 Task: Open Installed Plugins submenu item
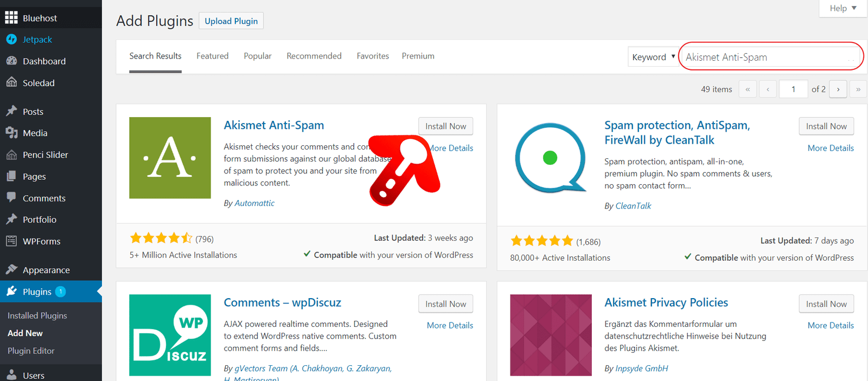[37, 315]
